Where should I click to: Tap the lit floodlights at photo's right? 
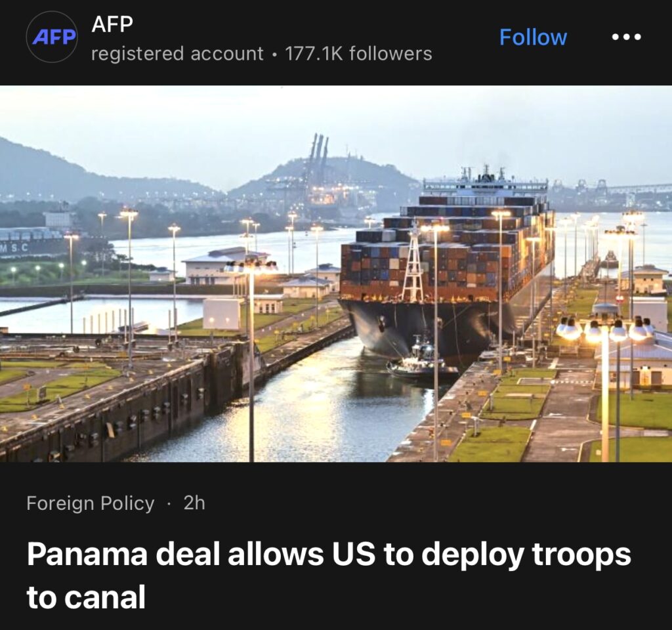tap(604, 329)
